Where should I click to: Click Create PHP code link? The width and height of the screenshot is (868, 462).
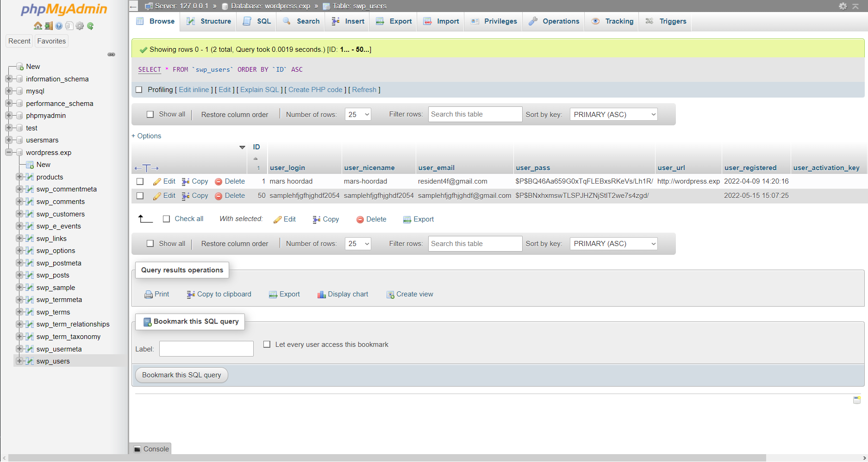(x=316, y=90)
